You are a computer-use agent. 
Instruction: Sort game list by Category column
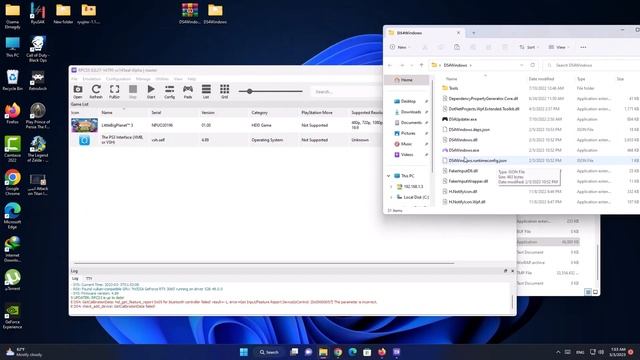260,113
